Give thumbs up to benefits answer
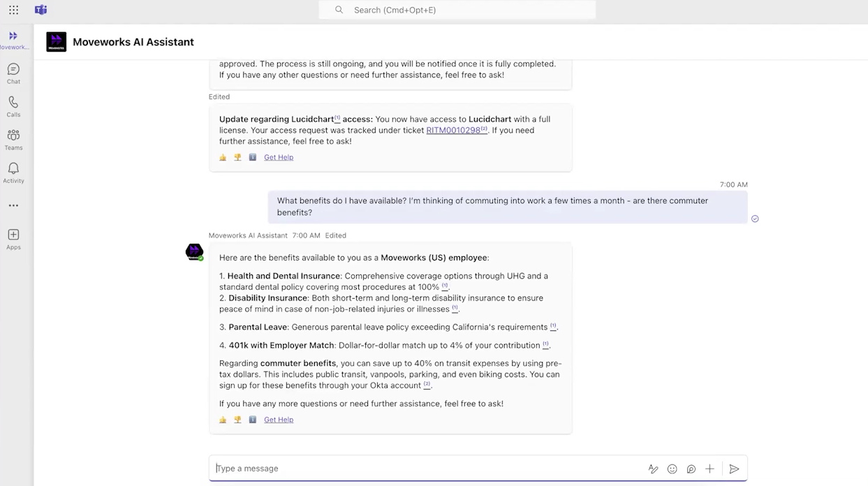Image resolution: width=868 pixels, height=486 pixels. (223, 420)
